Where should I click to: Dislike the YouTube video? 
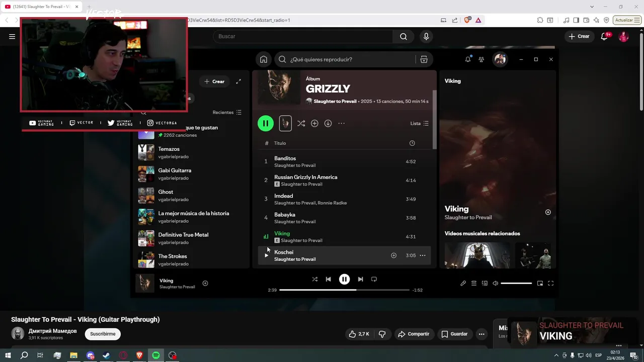pyautogui.click(x=382, y=334)
